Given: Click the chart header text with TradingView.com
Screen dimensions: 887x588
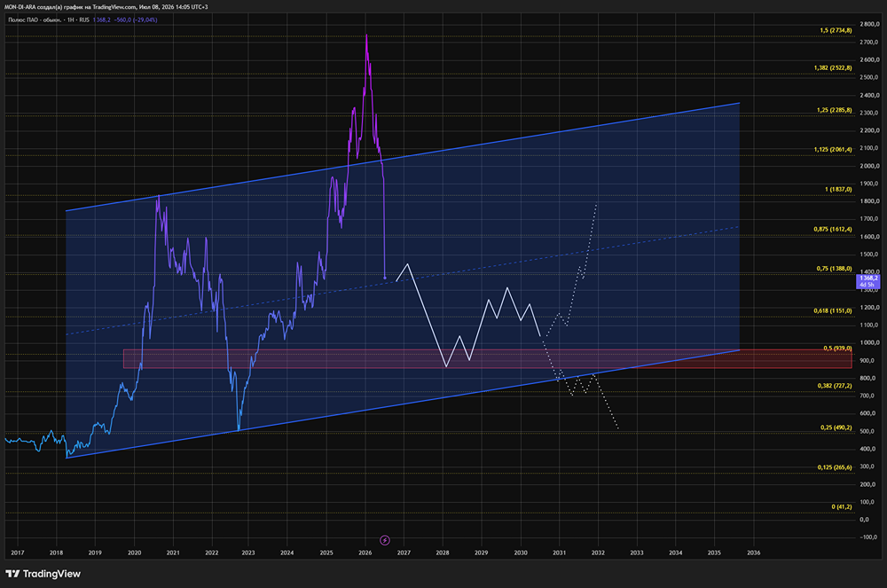Looking at the screenshot, I should [x=106, y=7].
